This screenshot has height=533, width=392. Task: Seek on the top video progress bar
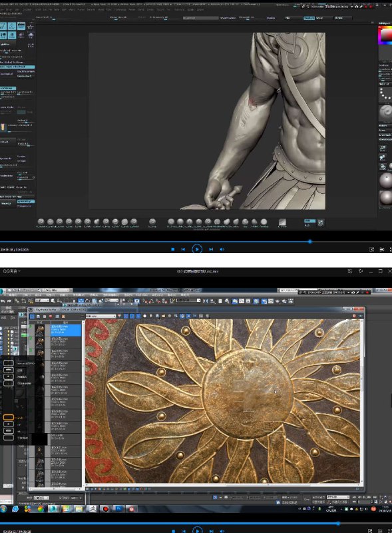point(196,242)
